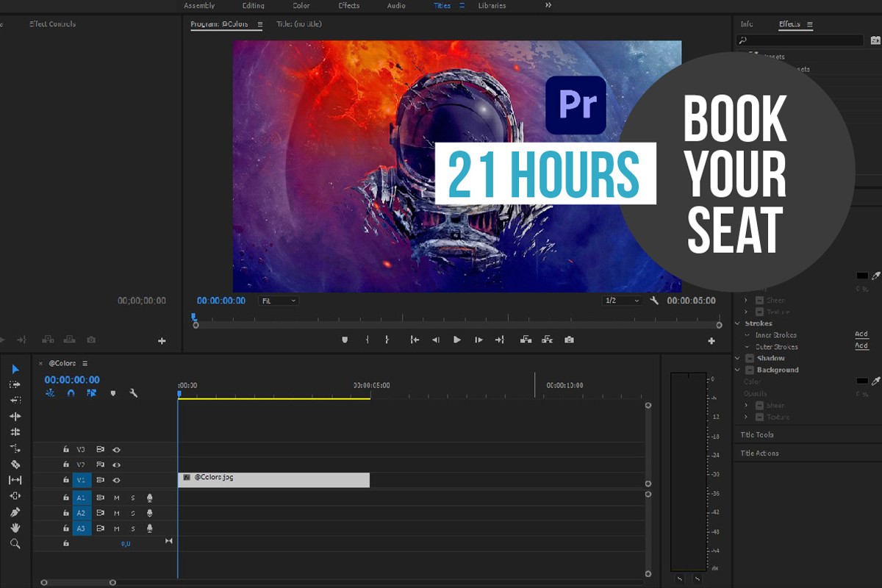This screenshot has width=882, height=588.
Task: Collapse the Outer Strokes row
Action: pos(748,347)
